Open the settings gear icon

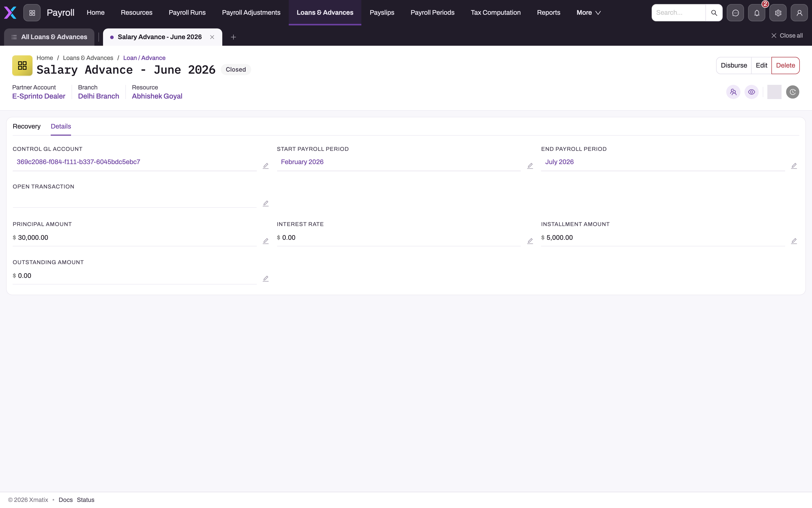pyautogui.click(x=778, y=13)
